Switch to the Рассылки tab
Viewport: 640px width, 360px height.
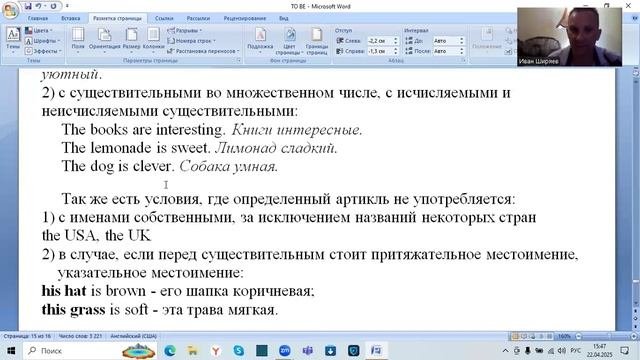[198, 18]
